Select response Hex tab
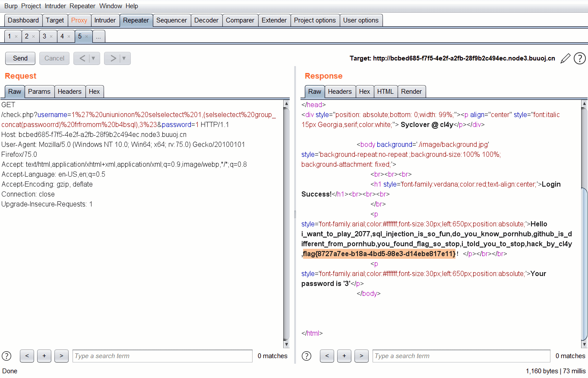588x378 pixels. [x=365, y=92]
